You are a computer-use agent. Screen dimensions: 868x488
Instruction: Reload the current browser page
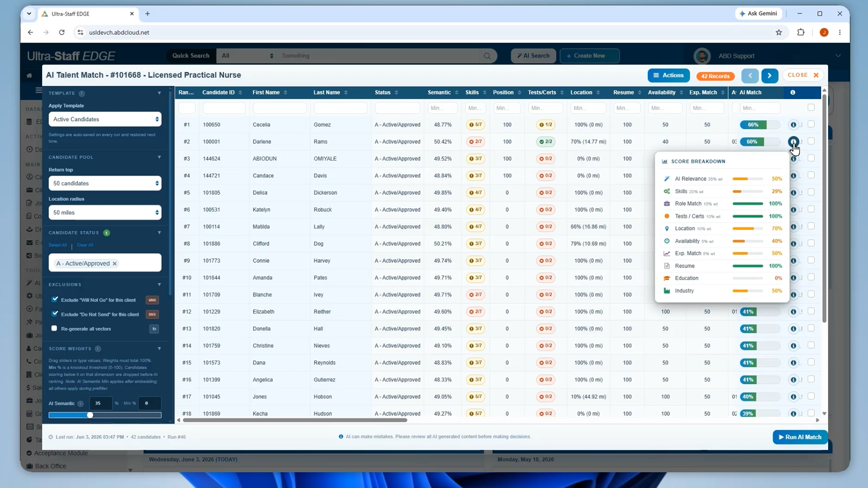(x=62, y=32)
